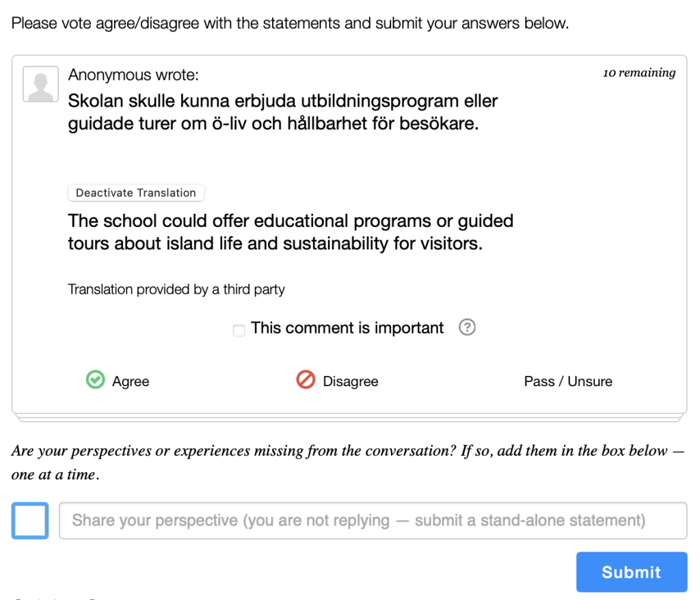Focus the 'Share your perspective' text box
The image size is (700, 600).
click(x=373, y=521)
